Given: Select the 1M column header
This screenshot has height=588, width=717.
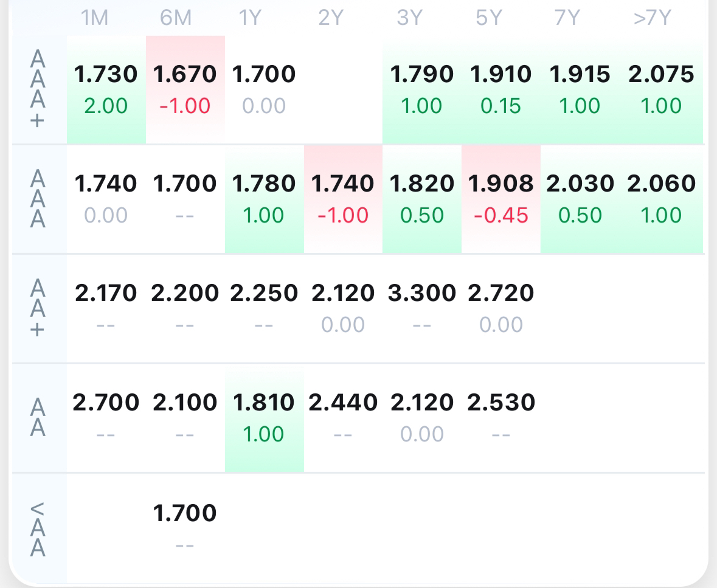Looking at the screenshot, I should (95, 18).
